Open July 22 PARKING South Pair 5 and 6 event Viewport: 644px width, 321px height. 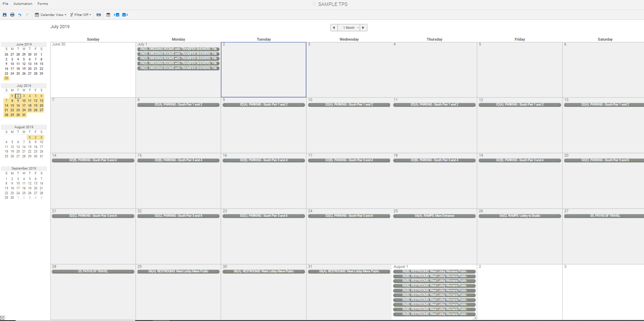[178, 216]
